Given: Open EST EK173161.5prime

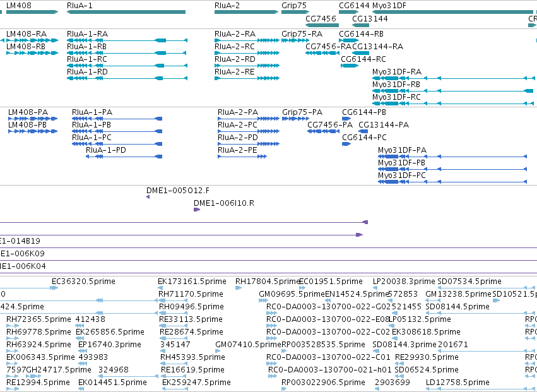Looking at the screenshot, I should tap(160, 288).
